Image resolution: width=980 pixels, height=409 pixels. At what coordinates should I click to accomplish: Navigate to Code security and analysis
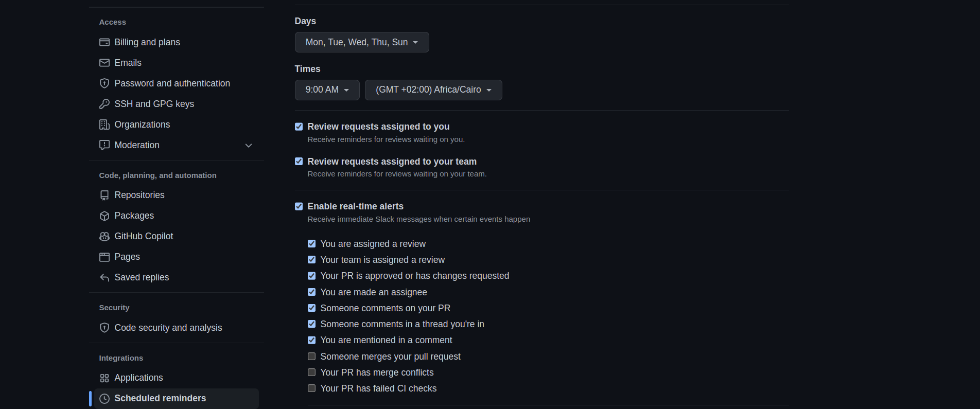168,328
